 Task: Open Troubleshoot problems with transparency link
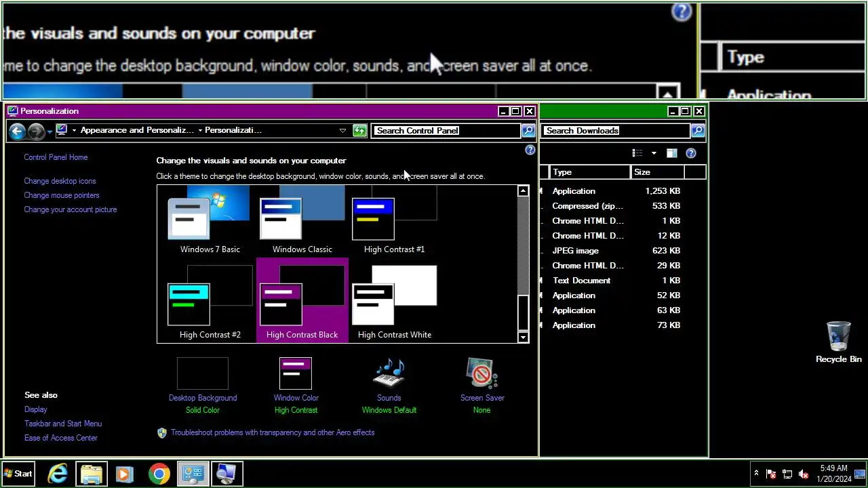(272, 432)
